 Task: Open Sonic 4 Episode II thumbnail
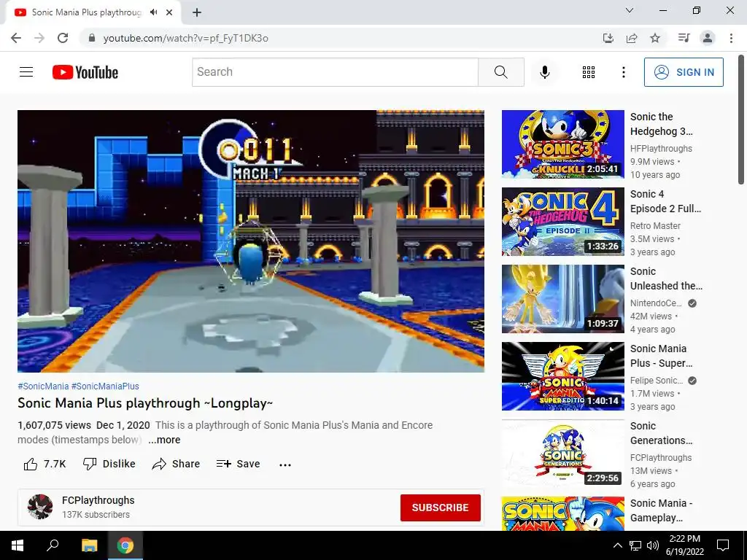coord(562,222)
